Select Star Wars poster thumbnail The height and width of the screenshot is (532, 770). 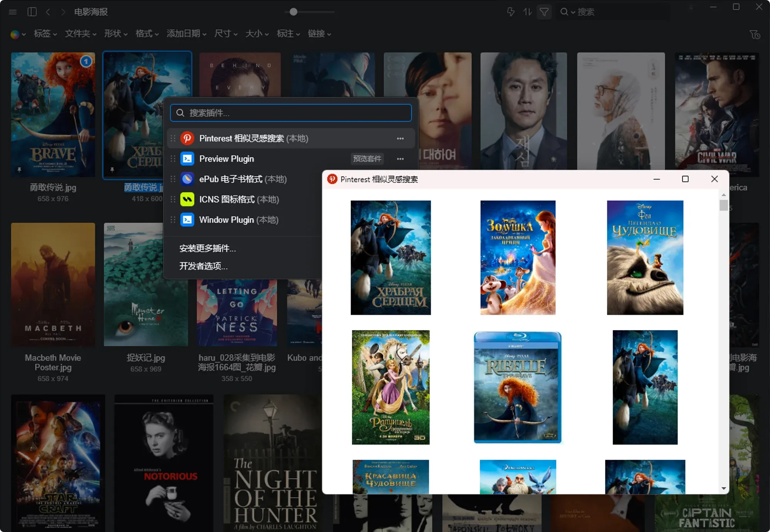58,463
